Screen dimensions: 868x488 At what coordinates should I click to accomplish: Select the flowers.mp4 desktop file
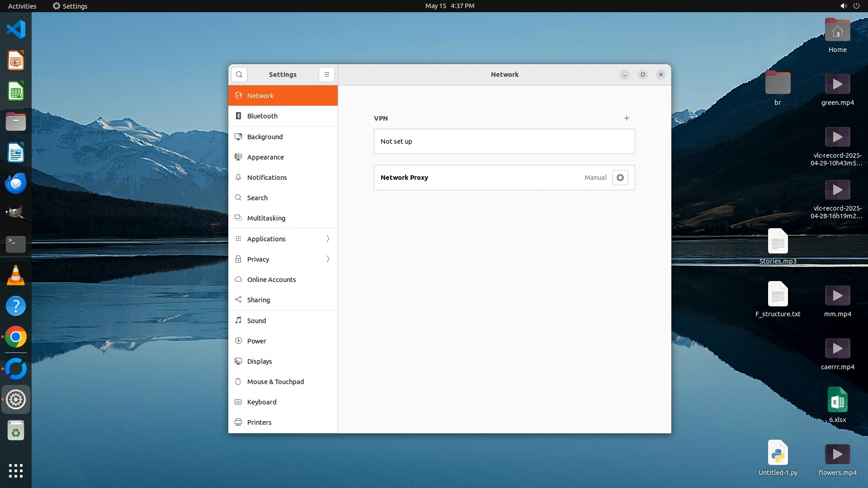point(837,459)
